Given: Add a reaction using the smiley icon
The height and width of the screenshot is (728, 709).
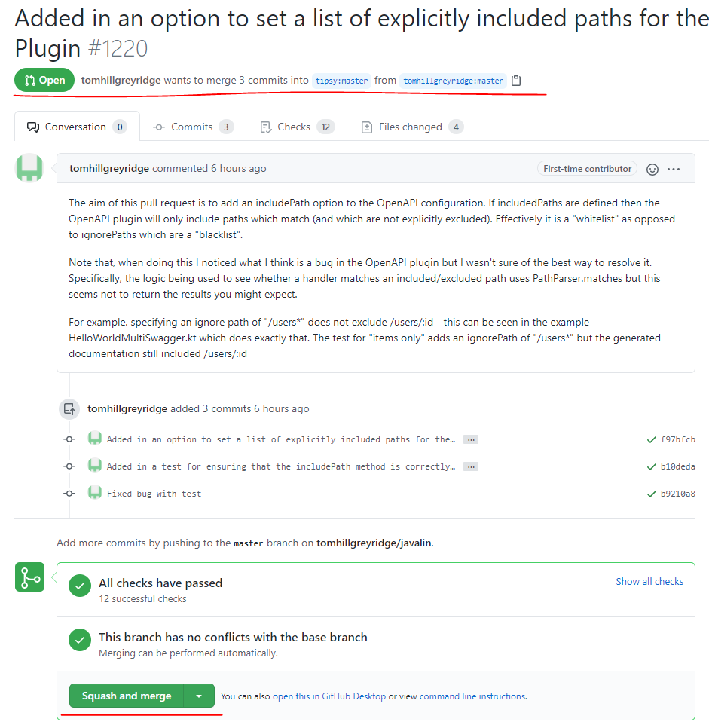Looking at the screenshot, I should point(652,169).
